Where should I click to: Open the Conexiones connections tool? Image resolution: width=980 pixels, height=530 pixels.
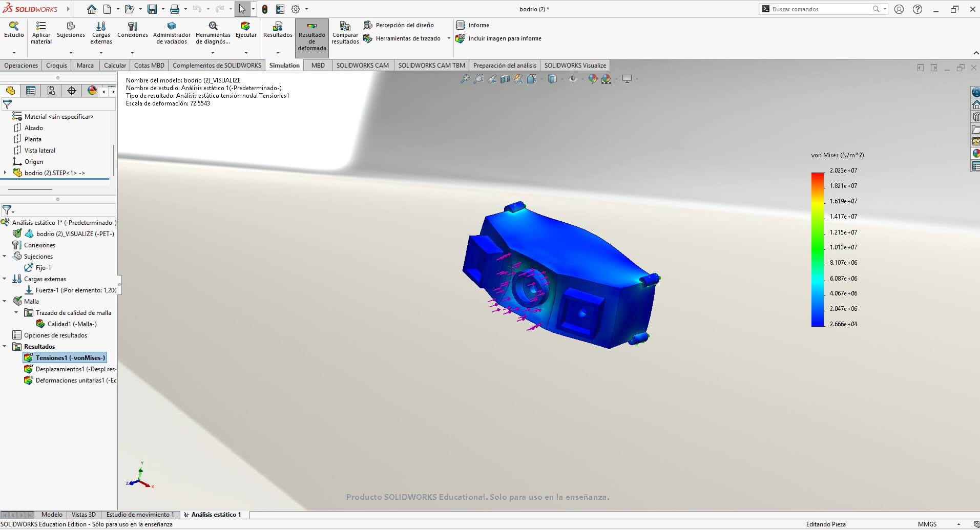[132, 30]
